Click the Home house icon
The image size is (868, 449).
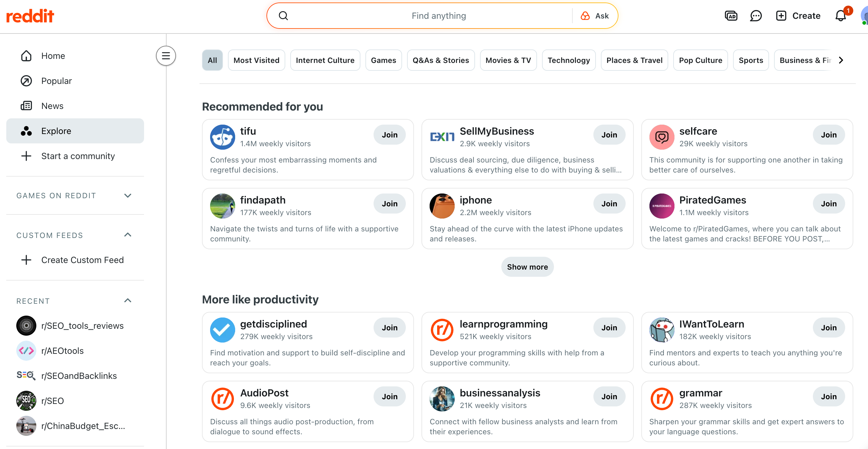pyautogui.click(x=26, y=56)
